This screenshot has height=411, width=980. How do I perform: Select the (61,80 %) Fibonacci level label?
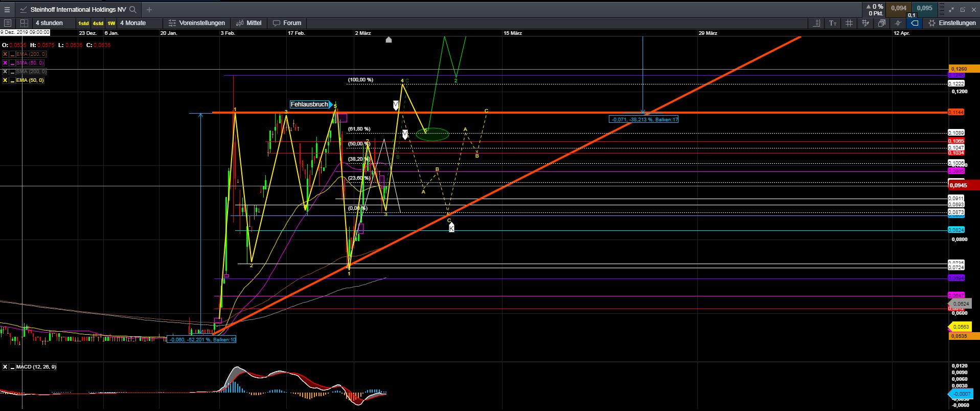coord(359,129)
